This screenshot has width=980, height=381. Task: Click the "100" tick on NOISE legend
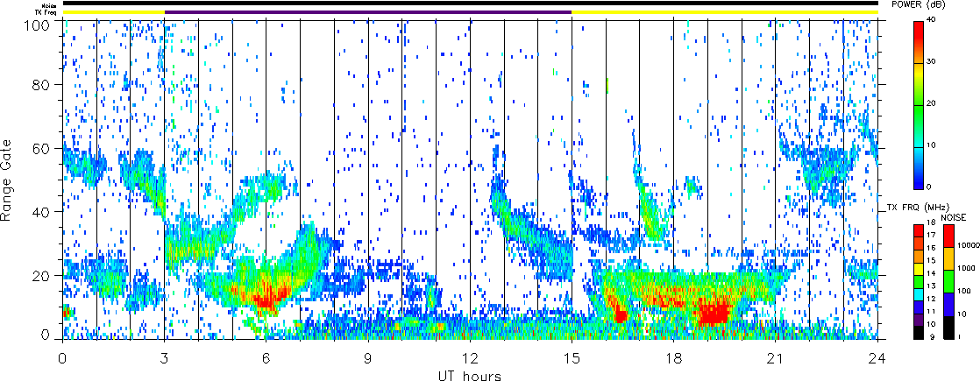click(x=963, y=293)
